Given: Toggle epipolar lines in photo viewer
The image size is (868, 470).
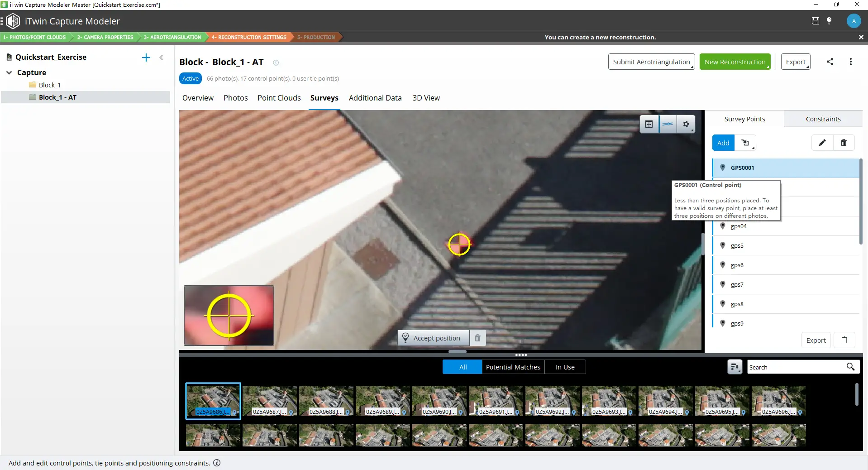Looking at the screenshot, I should coord(668,124).
